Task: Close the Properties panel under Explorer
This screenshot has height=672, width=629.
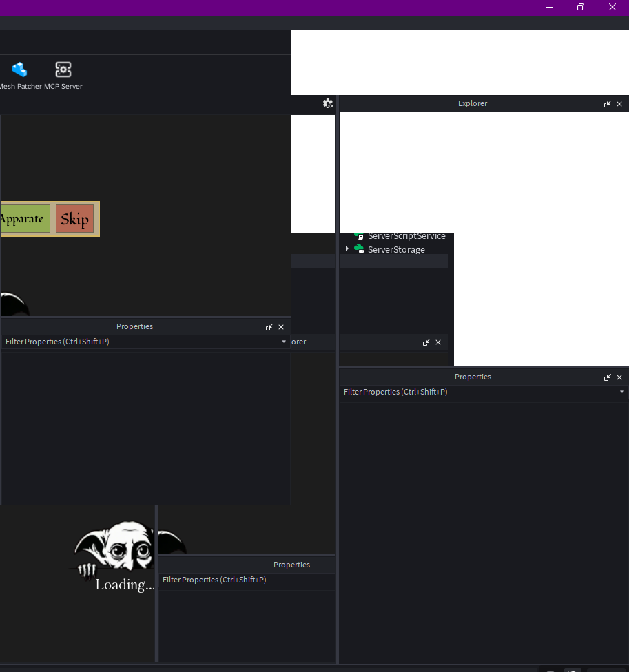Action: 619,377
